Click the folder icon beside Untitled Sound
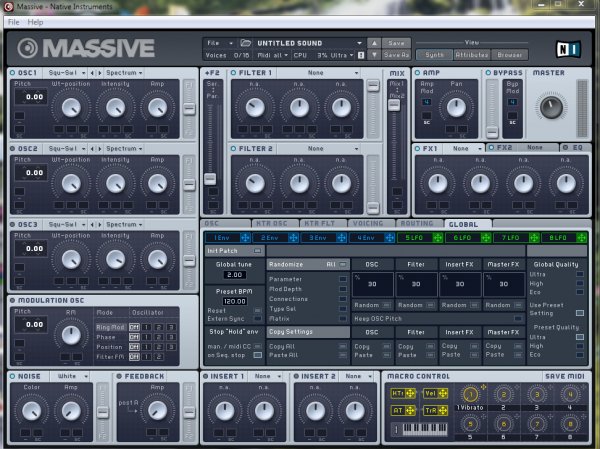Image resolution: width=600 pixels, height=449 pixels. 245,43
